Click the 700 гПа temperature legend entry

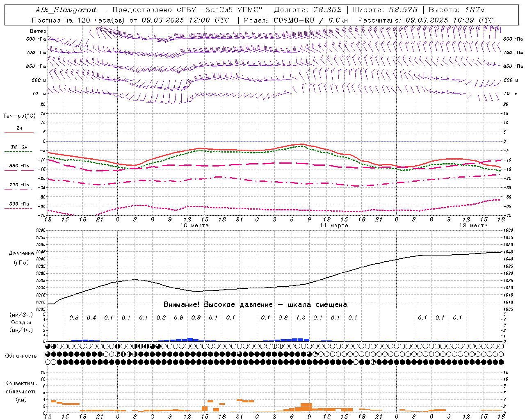(x=19, y=185)
